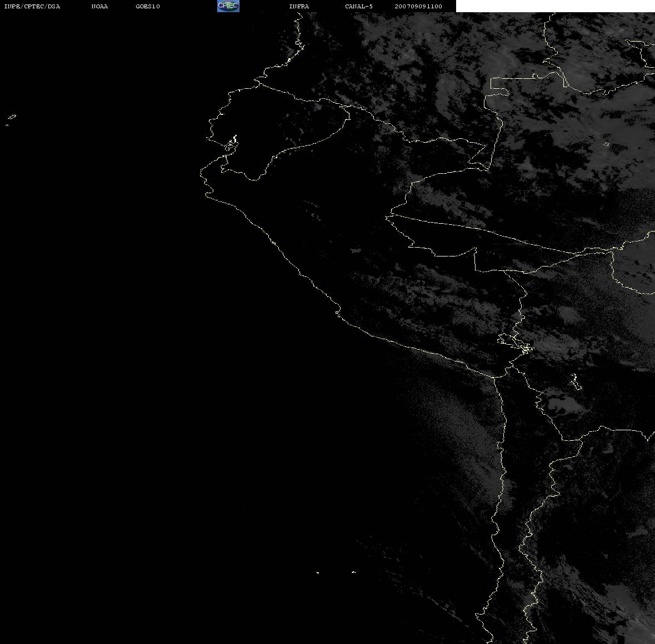Click the timestamp "200709091100"
The image size is (655, 644).
pyautogui.click(x=418, y=6)
